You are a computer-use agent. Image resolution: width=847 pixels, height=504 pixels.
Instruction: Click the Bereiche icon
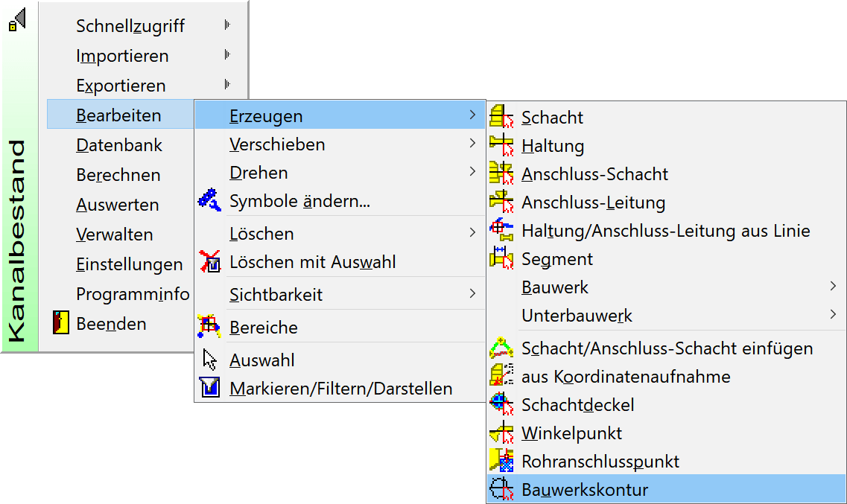(210, 326)
